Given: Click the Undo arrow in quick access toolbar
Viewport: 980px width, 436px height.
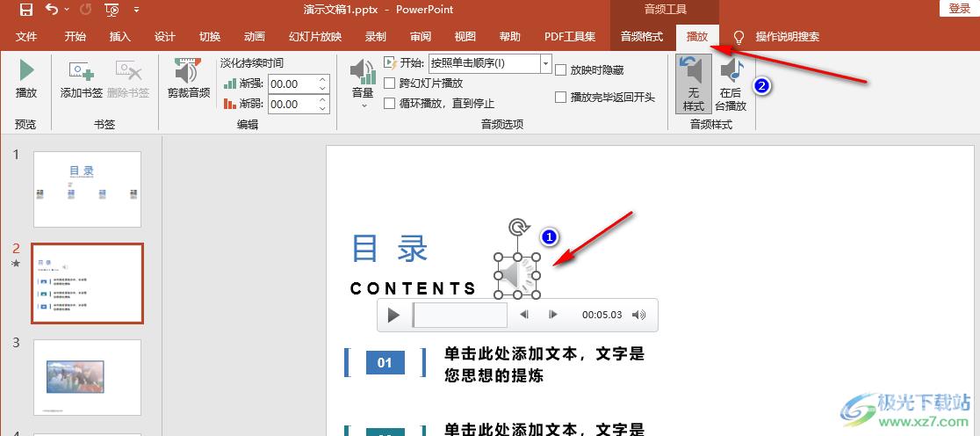Looking at the screenshot, I should [52, 10].
